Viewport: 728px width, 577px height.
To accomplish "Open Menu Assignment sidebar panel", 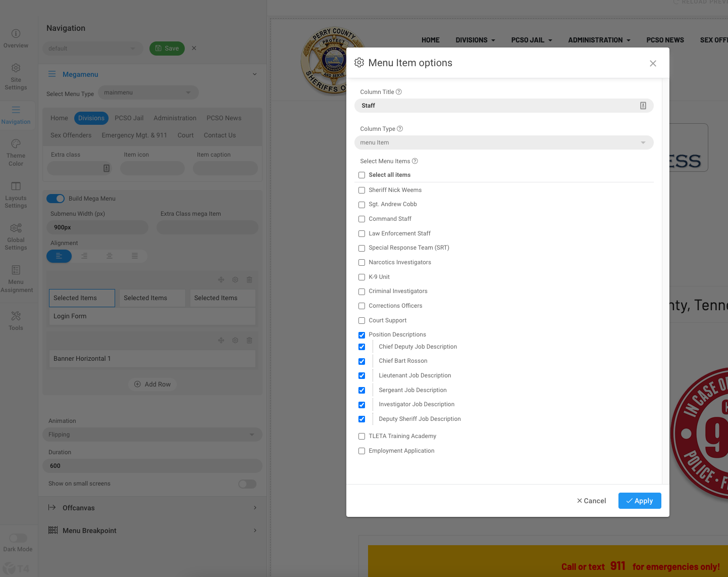I will click(16, 278).
